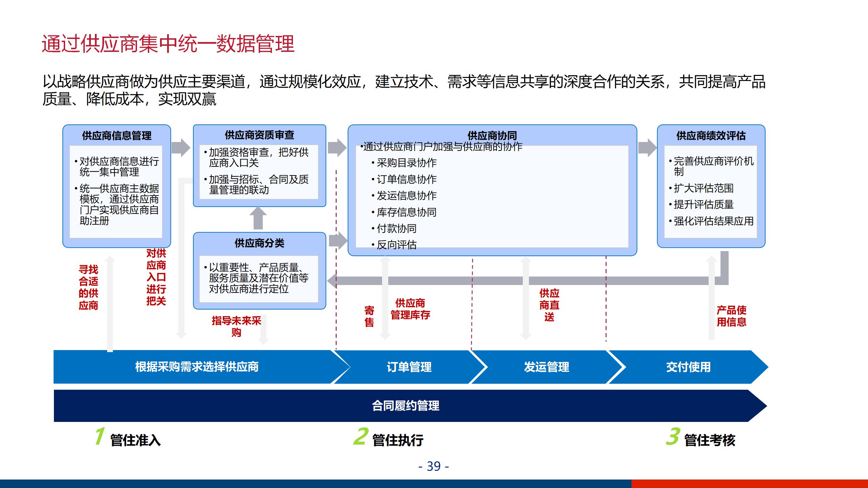Image resolution: width=868 pixels, height=488 pixels.
Task: Select the 供应商分类 box title
Action: click(x=259, y=243)
